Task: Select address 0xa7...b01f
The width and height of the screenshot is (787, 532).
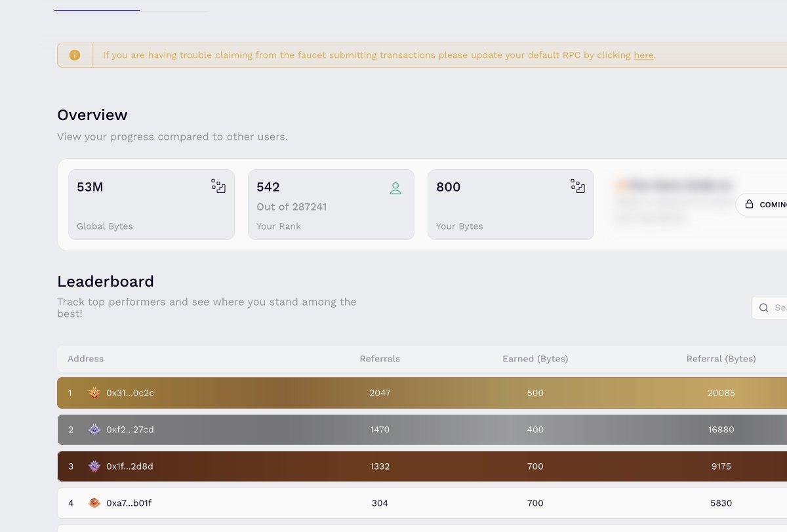Action: (129, 503)
